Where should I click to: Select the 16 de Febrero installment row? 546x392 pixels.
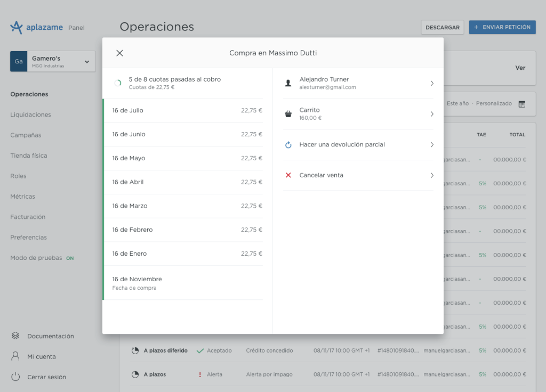click(x=183, y=230)
